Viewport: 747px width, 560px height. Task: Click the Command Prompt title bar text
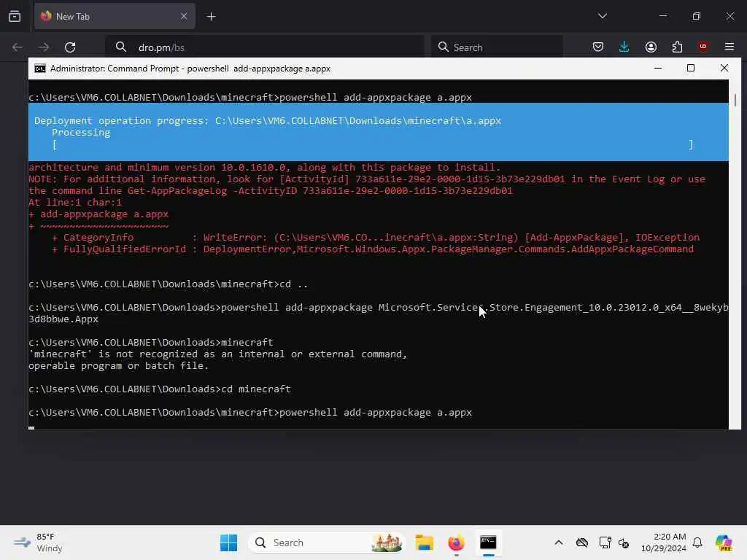[190, 69]
